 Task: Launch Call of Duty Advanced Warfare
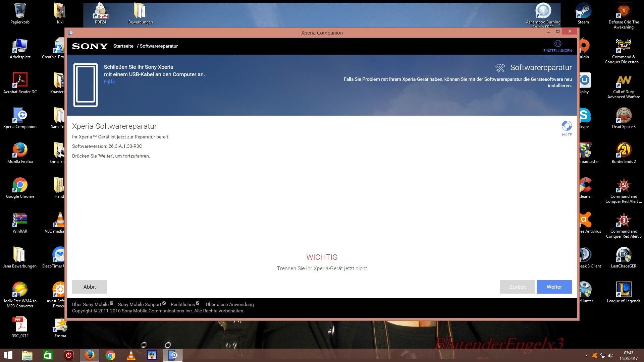tap(624, 86)
